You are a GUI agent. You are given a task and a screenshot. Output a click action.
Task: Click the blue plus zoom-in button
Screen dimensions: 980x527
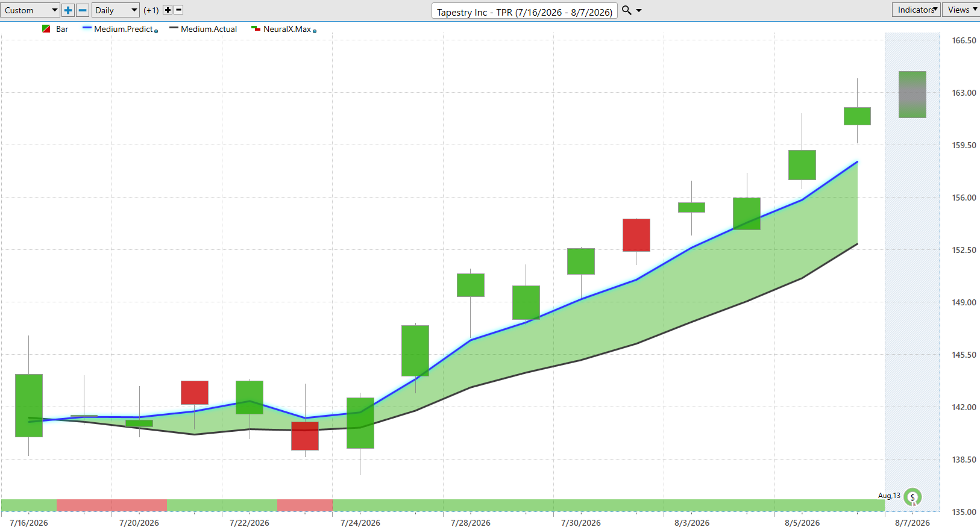pyautogui.click(x=68, y=10)
